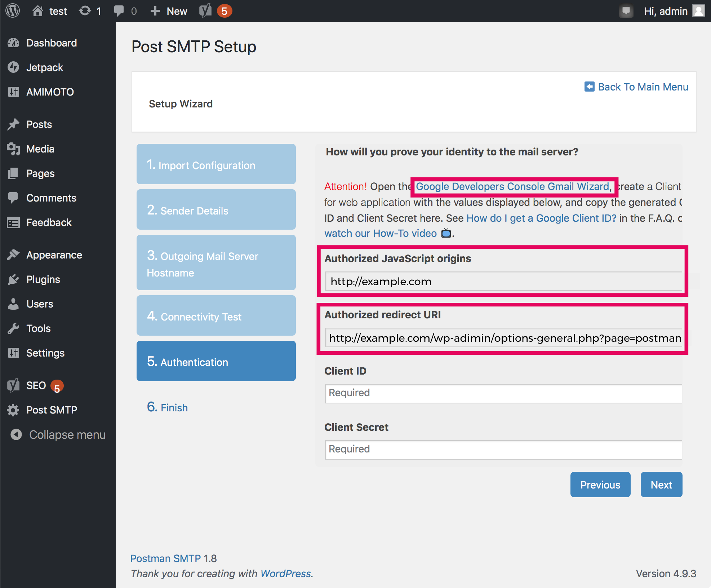The width and height of the screenshot is (711, 588).
Task: Select the Connectivity Test step
Action: click(215, 316)
